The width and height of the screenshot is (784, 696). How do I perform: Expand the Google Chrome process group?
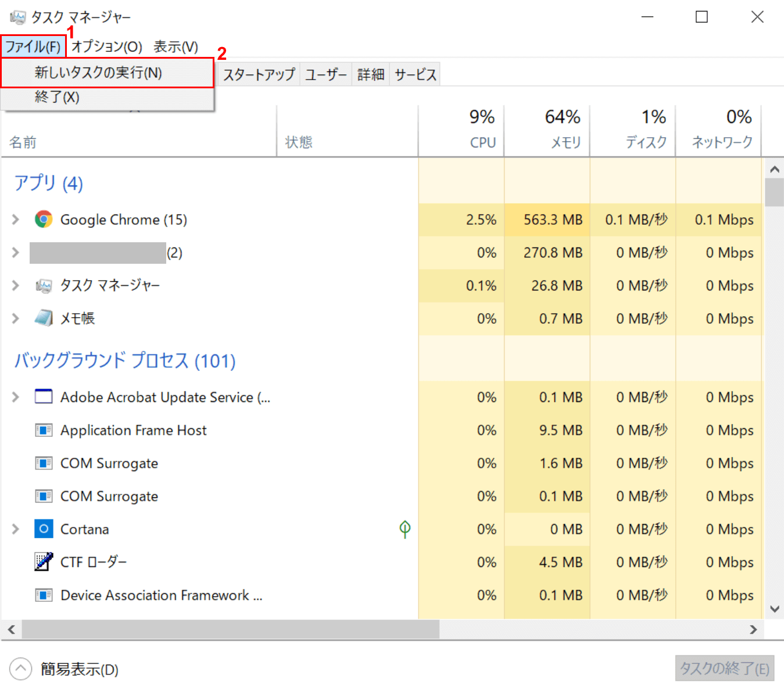tap(16, 220)
